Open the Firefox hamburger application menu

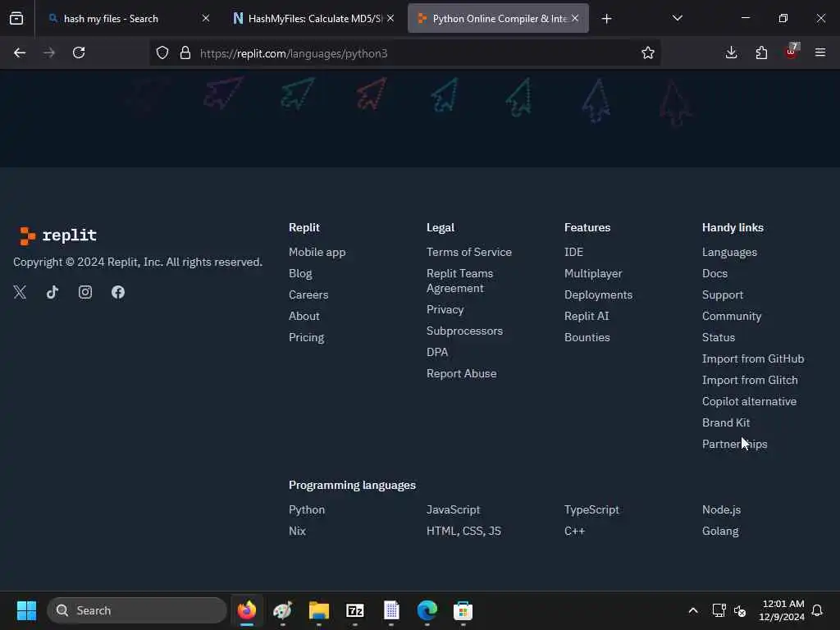point(820,52)
